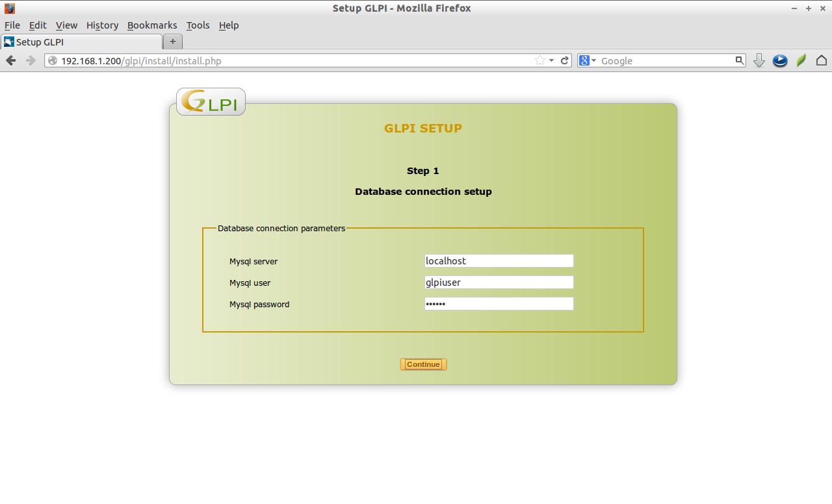Focus the Mysql server input field
This screenshot has width=832, height=504.
(499, 260)
